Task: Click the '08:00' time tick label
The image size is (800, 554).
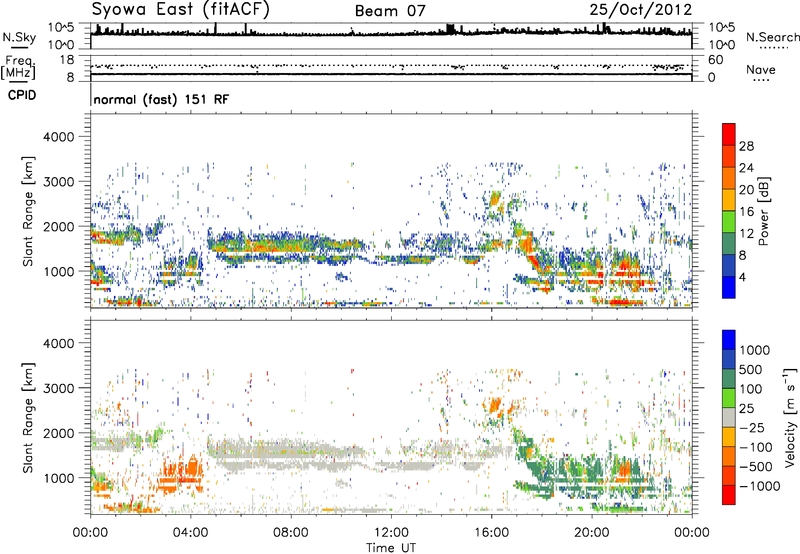Action: coord(291,533)
